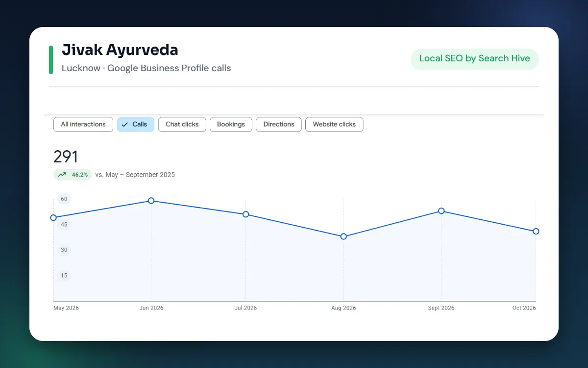Choose the Website clicks filter
The height and width of the screenshot is (368, 588).
334,124
